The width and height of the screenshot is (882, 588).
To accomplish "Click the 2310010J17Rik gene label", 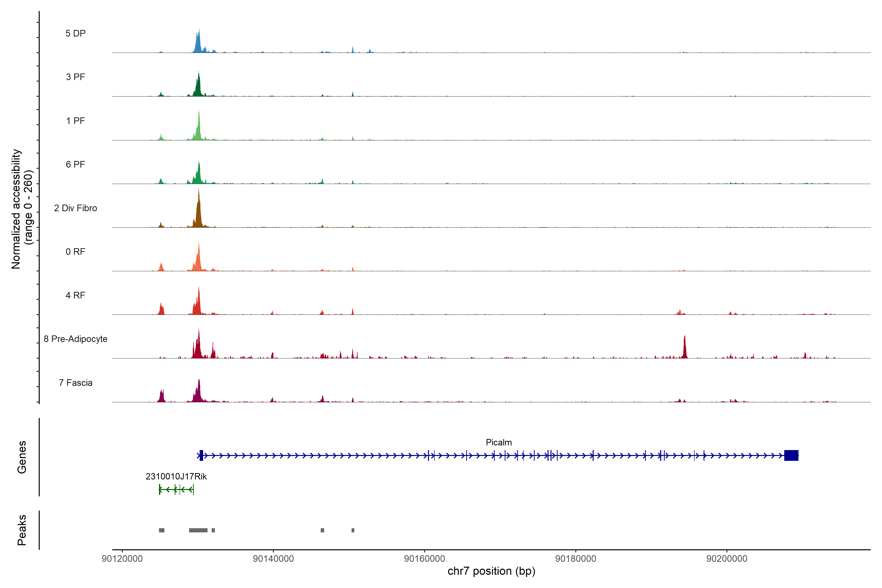I will (176, 477).
